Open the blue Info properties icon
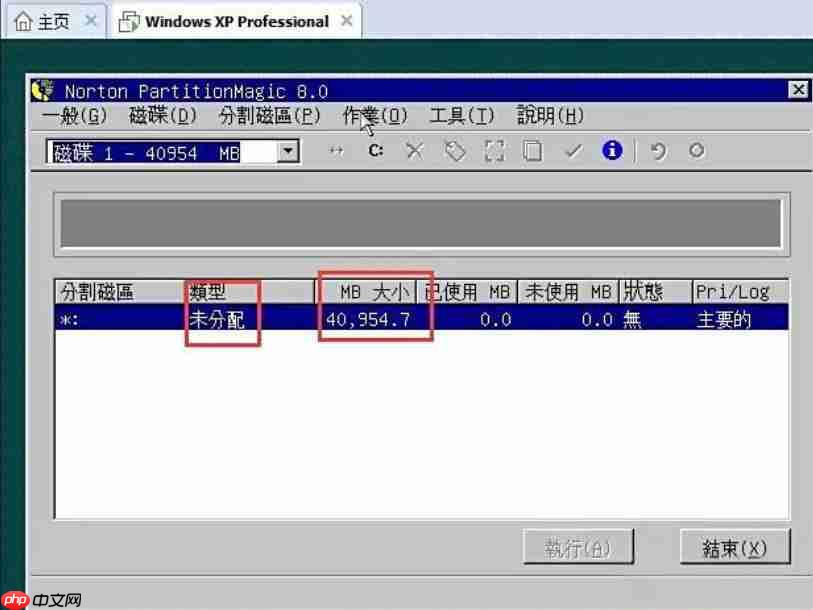This screenshot has height=610, width=813. coord(611,150)
